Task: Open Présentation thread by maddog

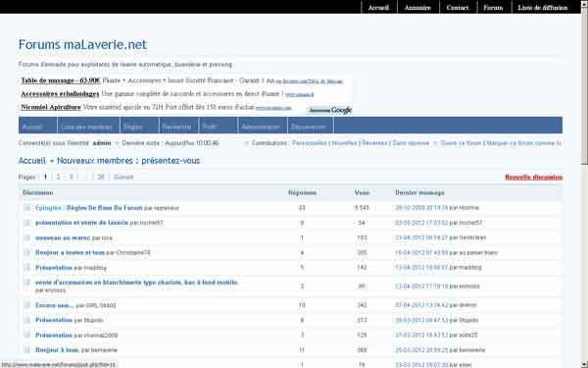Action: pyautogui.click(x=54, y=268)
